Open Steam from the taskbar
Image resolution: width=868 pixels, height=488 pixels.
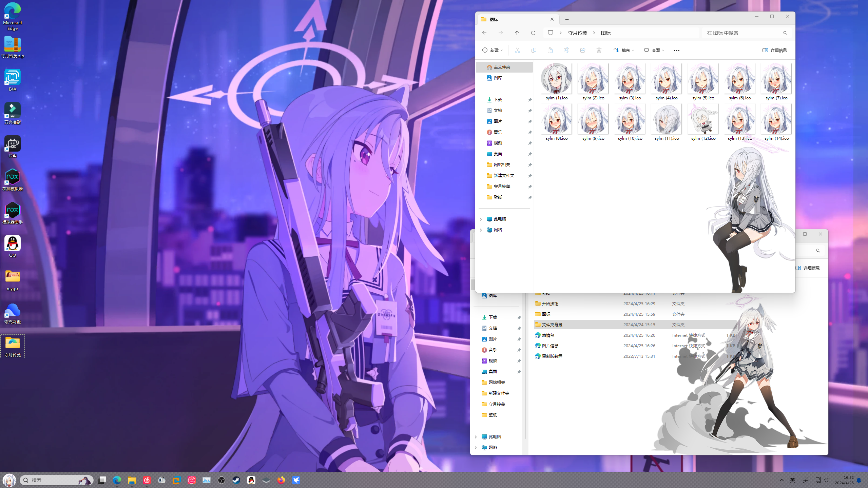236,480
